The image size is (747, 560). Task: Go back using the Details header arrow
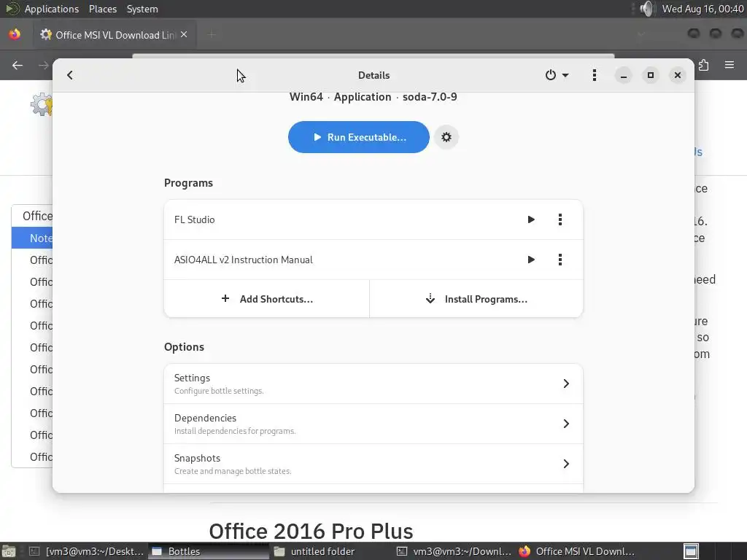[70, 75]
